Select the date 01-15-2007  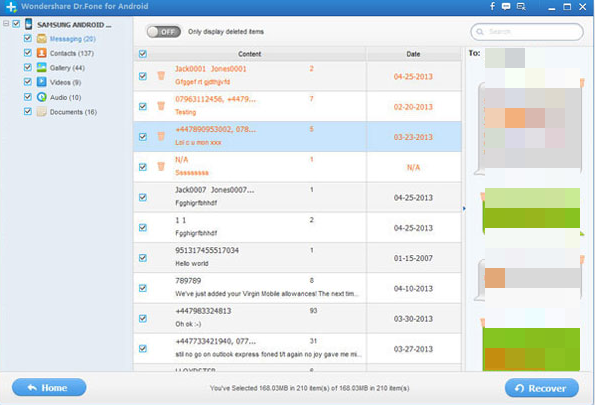[413, 258]
